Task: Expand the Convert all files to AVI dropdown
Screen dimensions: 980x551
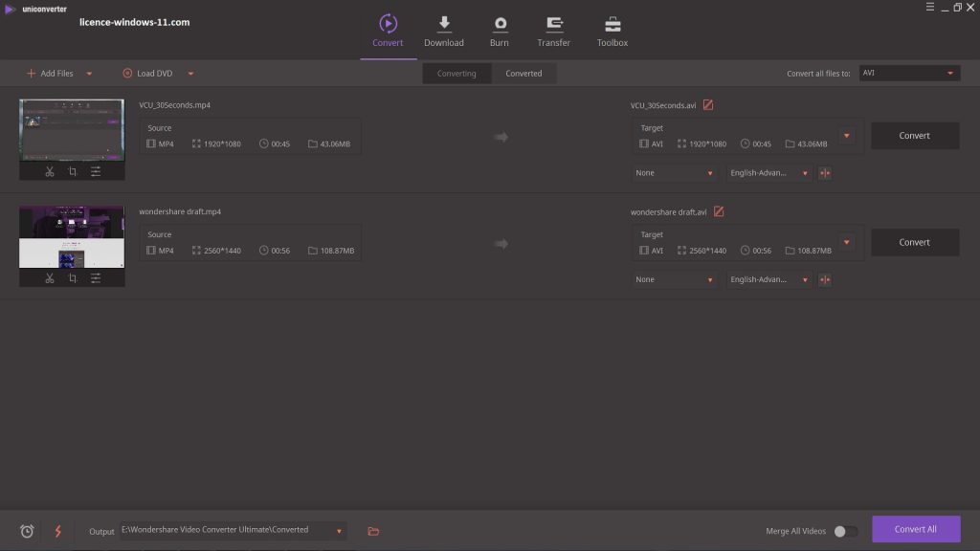Action: coord(950,73)
